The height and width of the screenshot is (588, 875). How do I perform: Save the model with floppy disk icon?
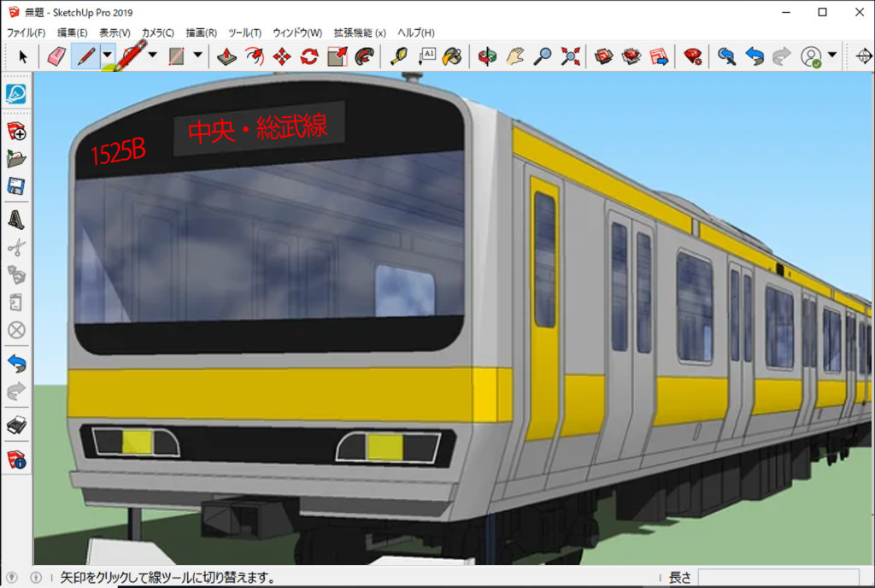tap(16, 186)
